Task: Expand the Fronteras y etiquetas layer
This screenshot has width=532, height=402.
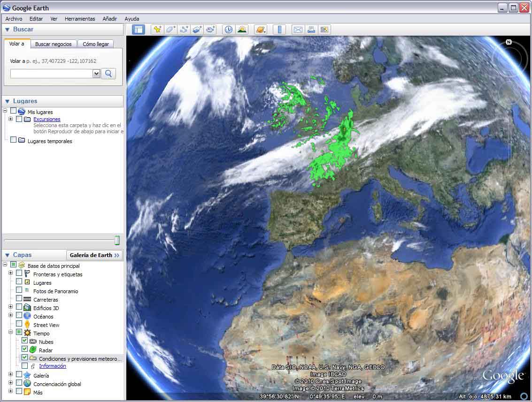Action: coord(10,273)
